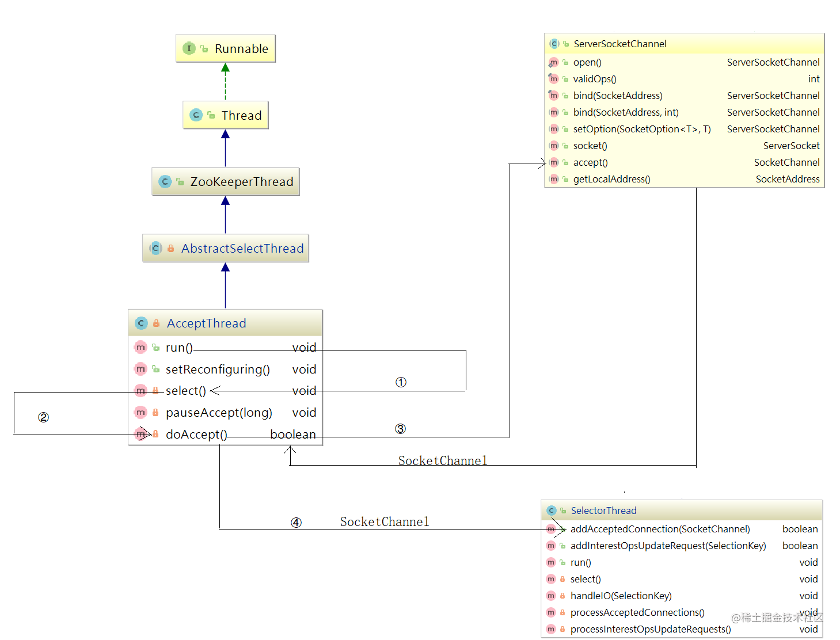Click method icon of setOption(SocketOption<T>, T)

[x=553, y=129]
